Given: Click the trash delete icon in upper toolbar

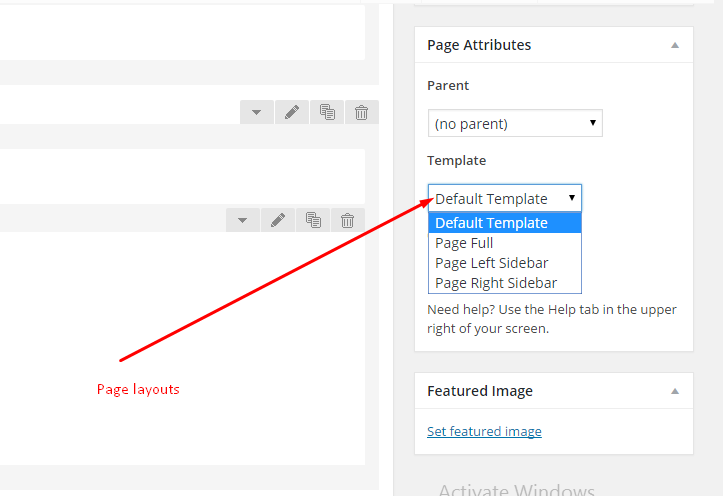Looking at the screenshot, I should [362, 112].
